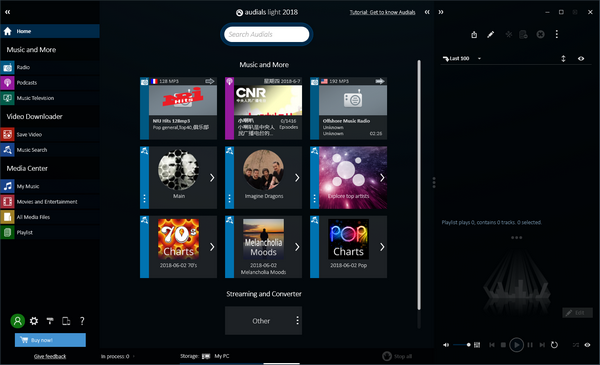Expand the Pop Charts tile chevron
Screen dimensions: 600x365
pos(382,247)
